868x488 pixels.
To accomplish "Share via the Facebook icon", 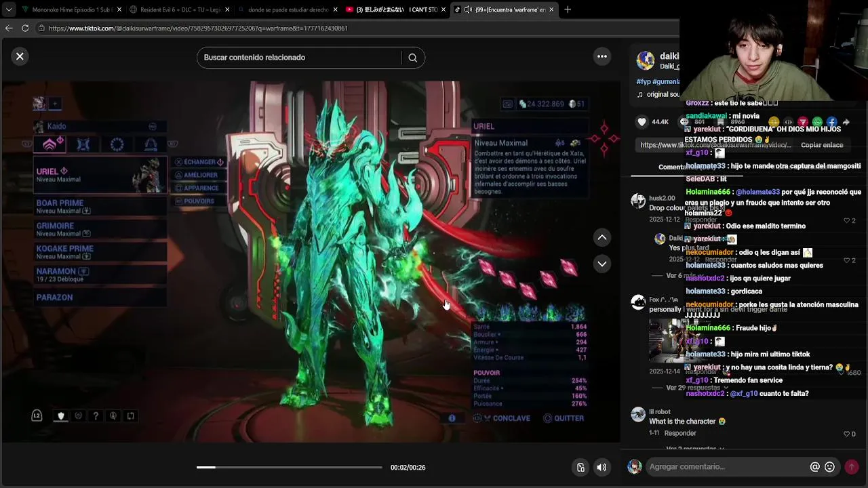I will 831,122.
